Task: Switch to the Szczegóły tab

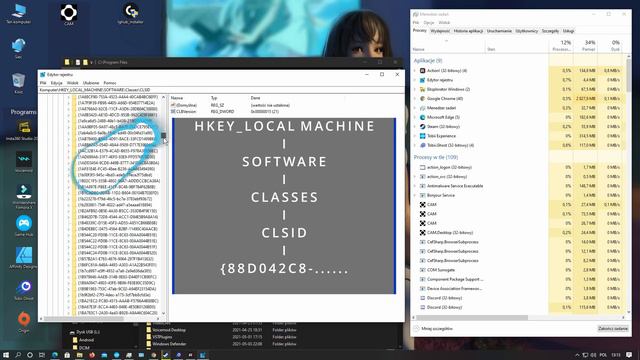Action: click(550, 31)
